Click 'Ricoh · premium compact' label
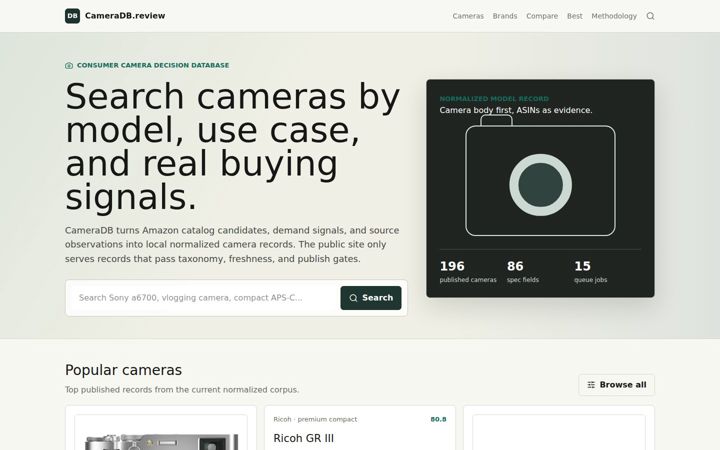 click(315, 419)
